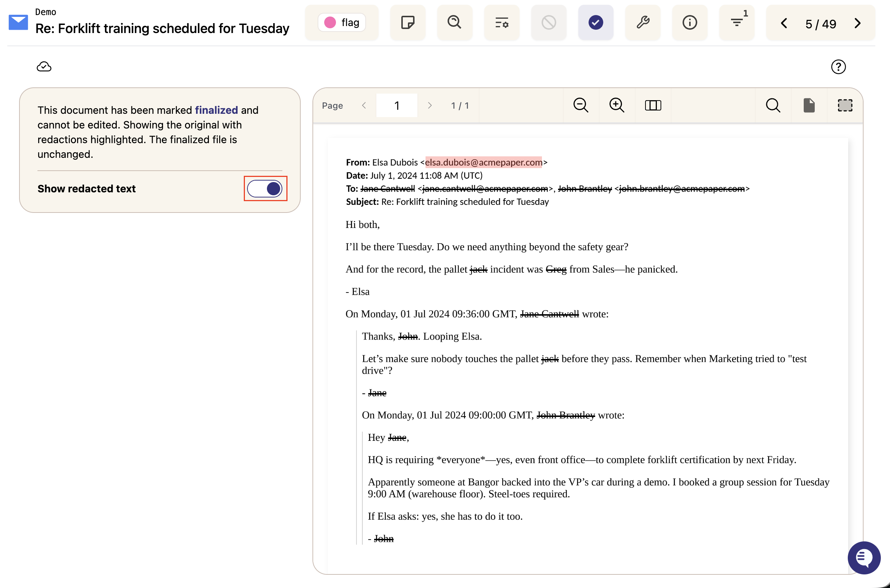Click the Demo project label
This screenshot has height=588, width=890.
click(x=46, y=12)
